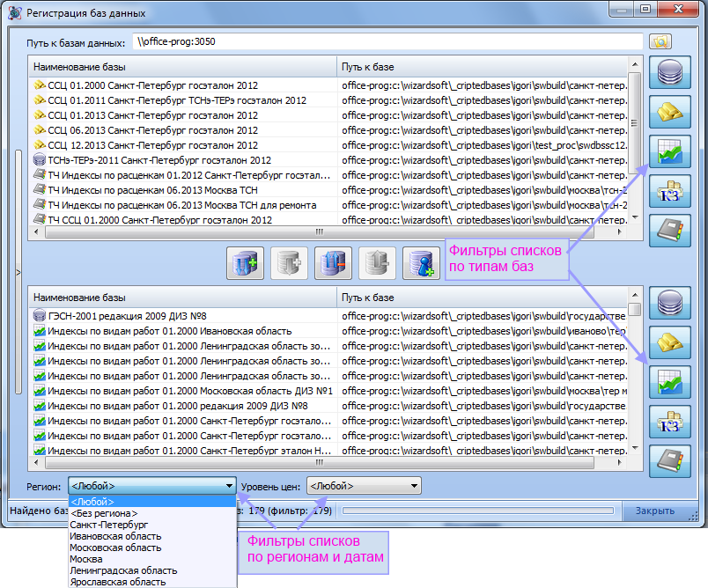708x588 pixels.
Task: Open the Уровень цен dropdown
Action: point(364,486)
